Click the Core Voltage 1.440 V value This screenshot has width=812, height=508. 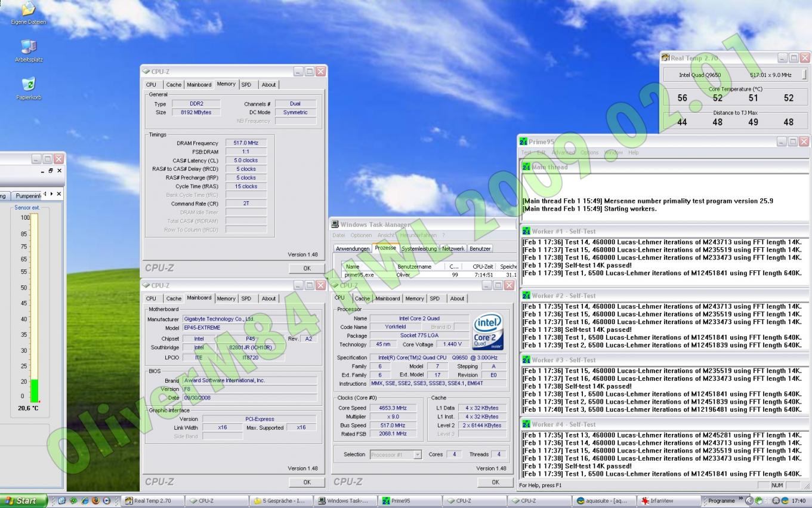pyautogui.click(x=453, y=344)
